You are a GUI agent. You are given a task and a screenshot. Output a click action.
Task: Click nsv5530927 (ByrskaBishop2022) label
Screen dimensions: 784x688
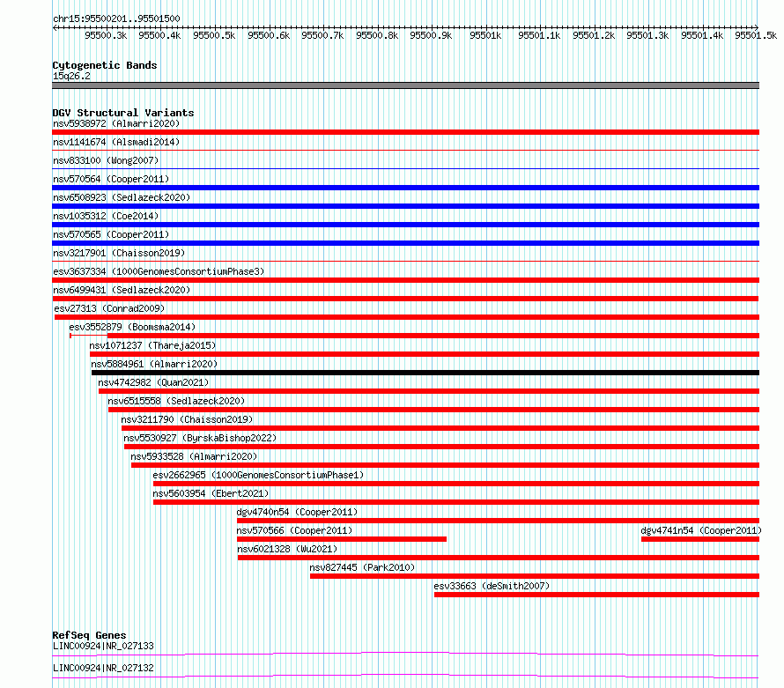point(200,438)
